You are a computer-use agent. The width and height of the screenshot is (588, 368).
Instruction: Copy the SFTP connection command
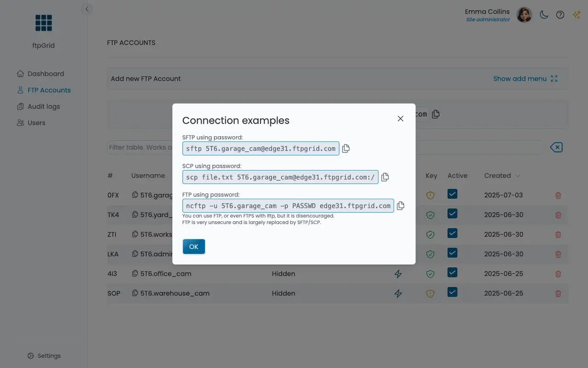coord(346,149)
